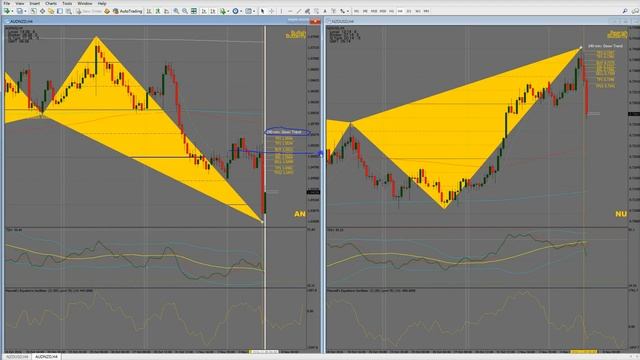640x360 pixels.
Task: Select the trendline drawing tool
Action: pos(299,11)
